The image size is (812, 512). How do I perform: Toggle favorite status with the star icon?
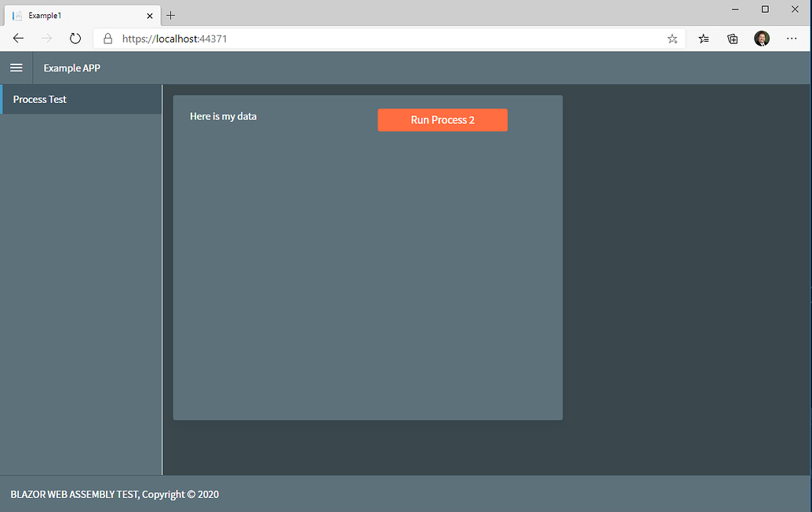click(x=672, y=38)
